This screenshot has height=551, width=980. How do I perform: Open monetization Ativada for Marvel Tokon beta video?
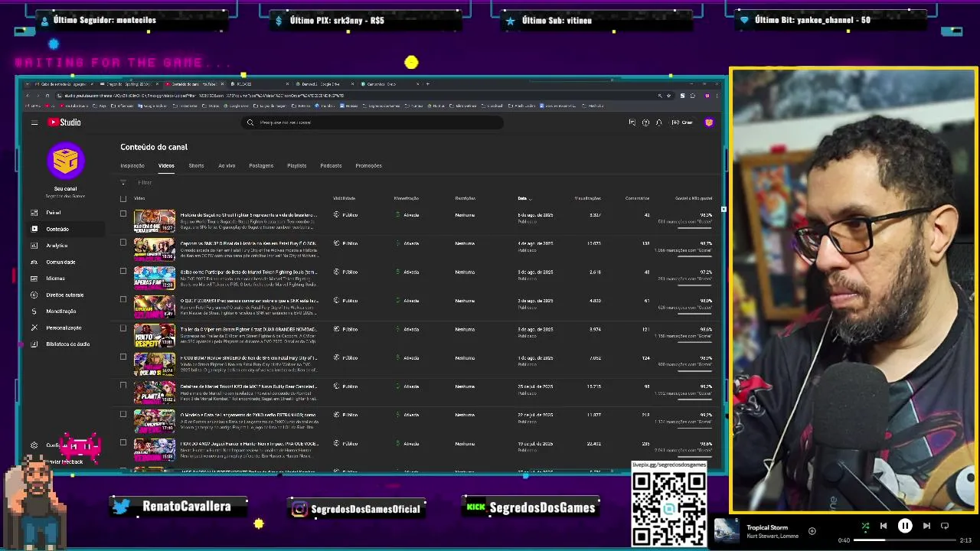[x=407, y=272]
